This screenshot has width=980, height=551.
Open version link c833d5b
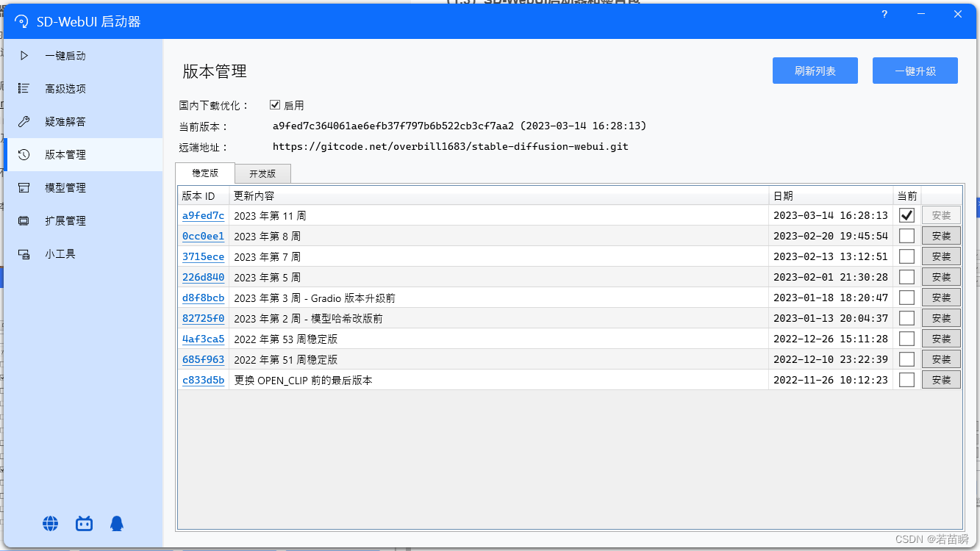[x=204, y=380]
